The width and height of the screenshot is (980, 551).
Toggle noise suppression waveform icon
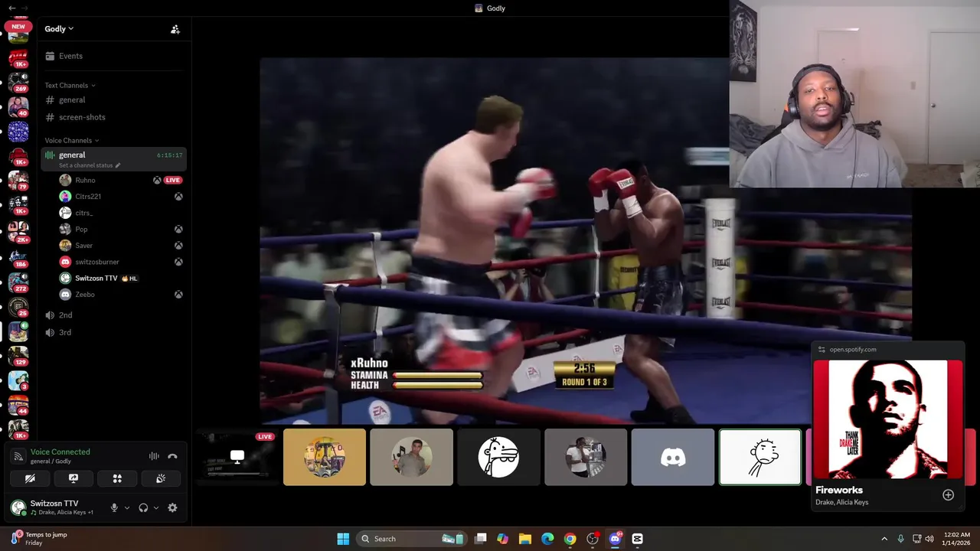tap(154, 456)
